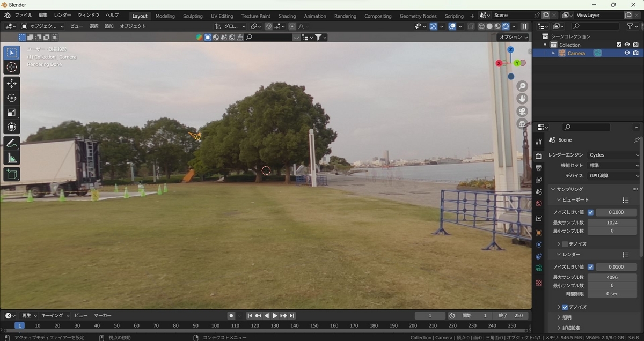
Task: Select the Select Box tool
Action: coord(11,53)
